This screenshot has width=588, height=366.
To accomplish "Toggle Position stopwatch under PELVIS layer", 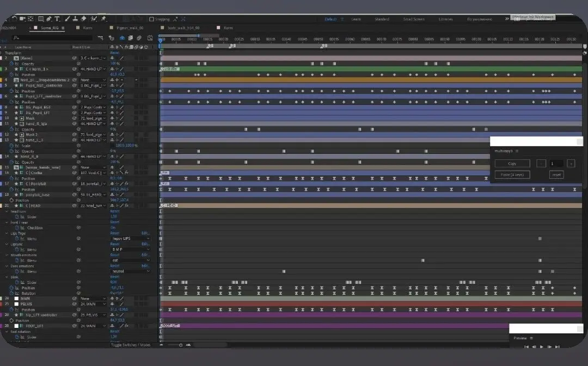I will [x=11, y=309].
